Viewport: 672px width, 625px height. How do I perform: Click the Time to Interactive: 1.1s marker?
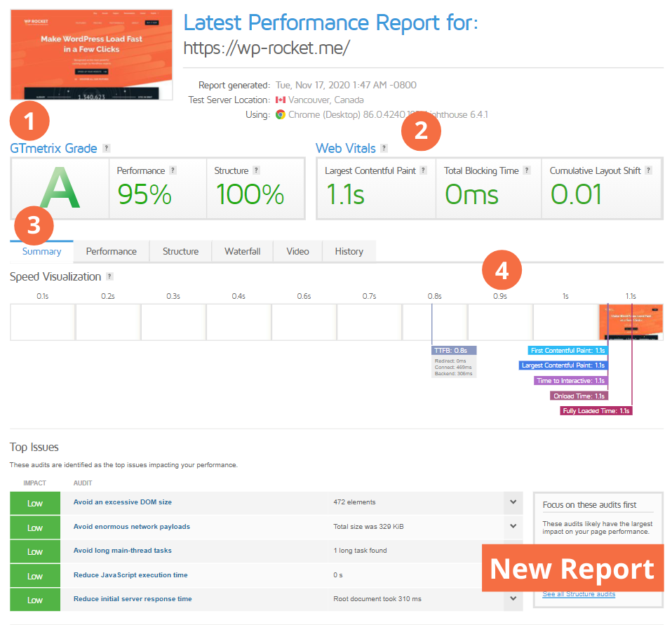570,381
